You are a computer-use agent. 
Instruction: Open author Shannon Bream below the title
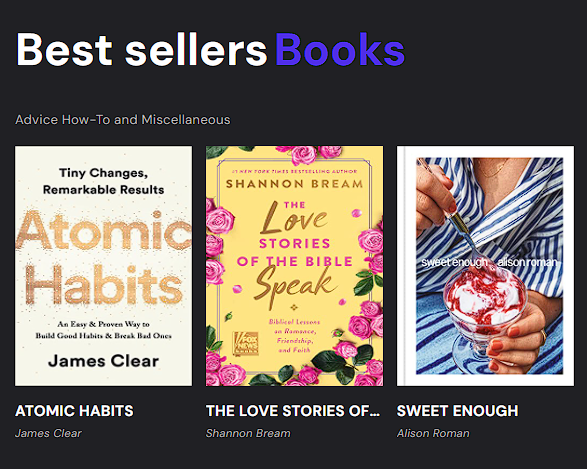248,433
